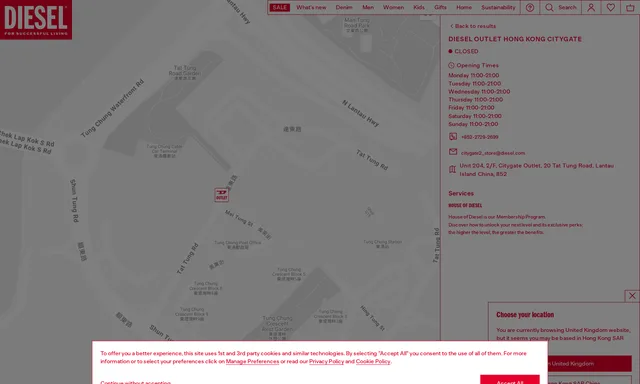The image size is (640, 384).
Task: Click Diesel Outlet Hong Kong Citygate title
Action: [x=515, y=39]
